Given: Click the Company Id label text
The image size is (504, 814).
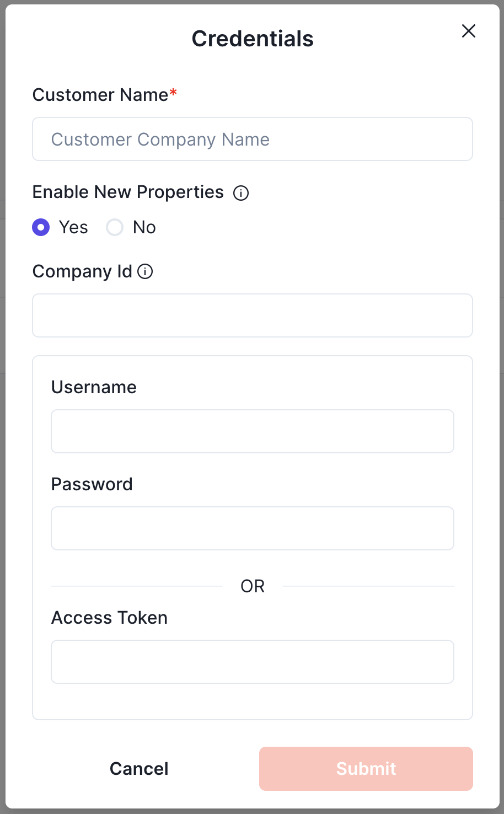Looking at the screenshot, I should 82,271.
